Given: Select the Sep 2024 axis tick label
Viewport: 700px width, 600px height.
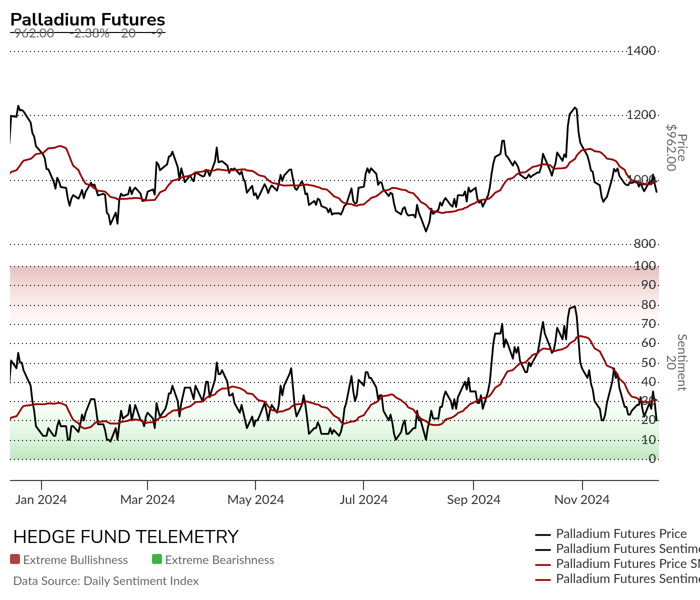Looking at the screenshot, I should click(473, 499).
